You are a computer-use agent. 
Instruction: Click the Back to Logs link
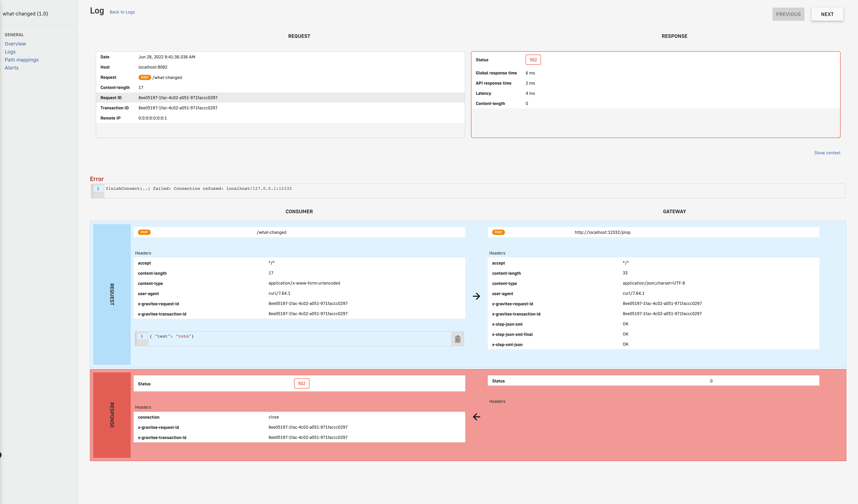pyautogui.click(x=122, y=12)
